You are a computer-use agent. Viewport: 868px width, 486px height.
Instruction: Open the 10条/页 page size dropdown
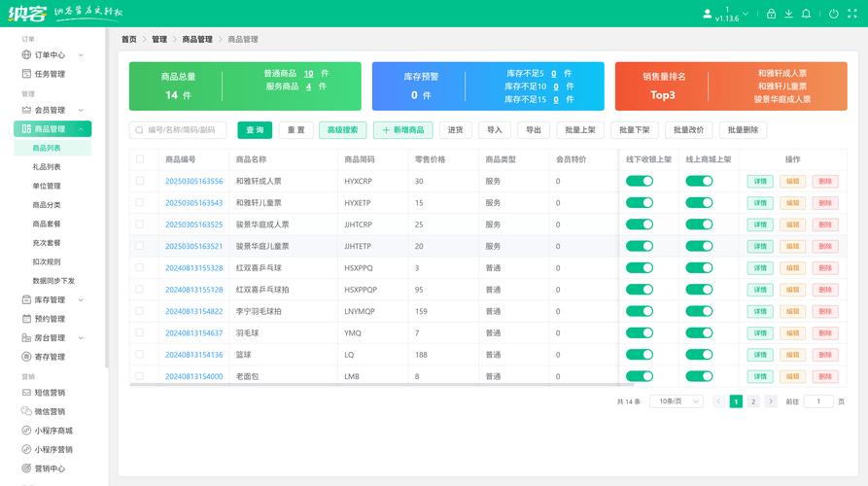point(677,401)
